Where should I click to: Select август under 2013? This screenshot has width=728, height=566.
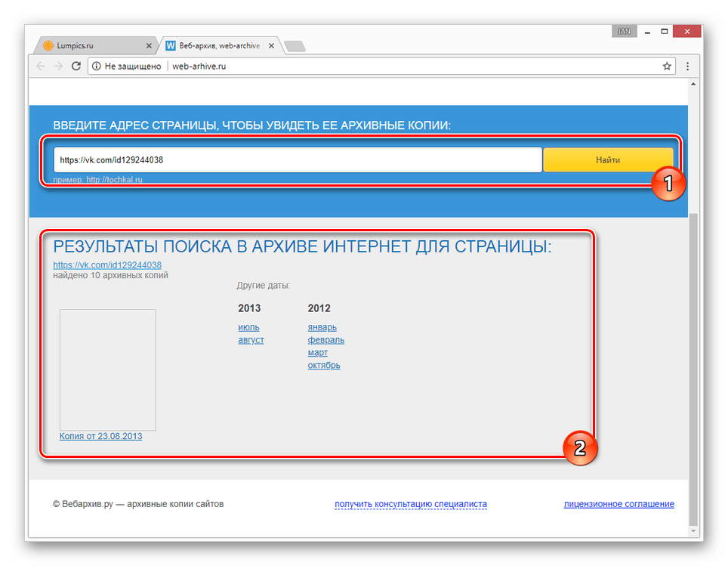pyautogui.click(x=251, y=340)
